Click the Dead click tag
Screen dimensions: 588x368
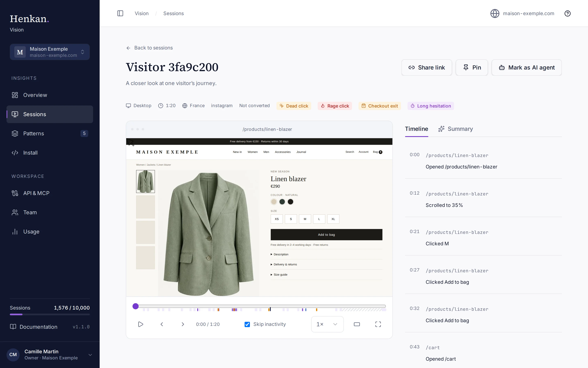tap(294, 106)
